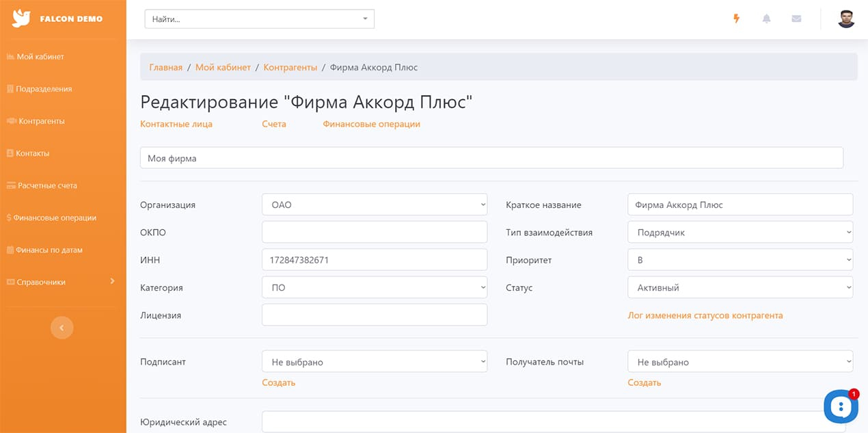
Task: Click Создать under Подписант
Action: (278, 382)
